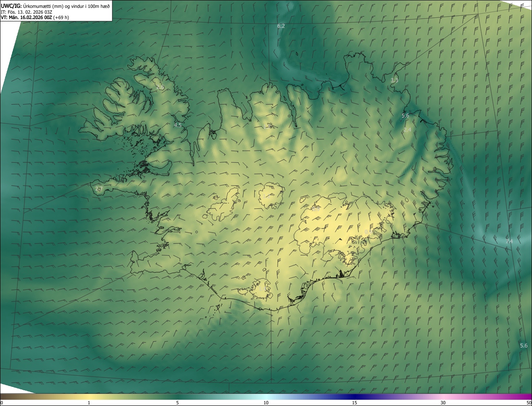Click the "30" tick on the color scale
This screenshot has width=532, height=406.
pos(443,403)
